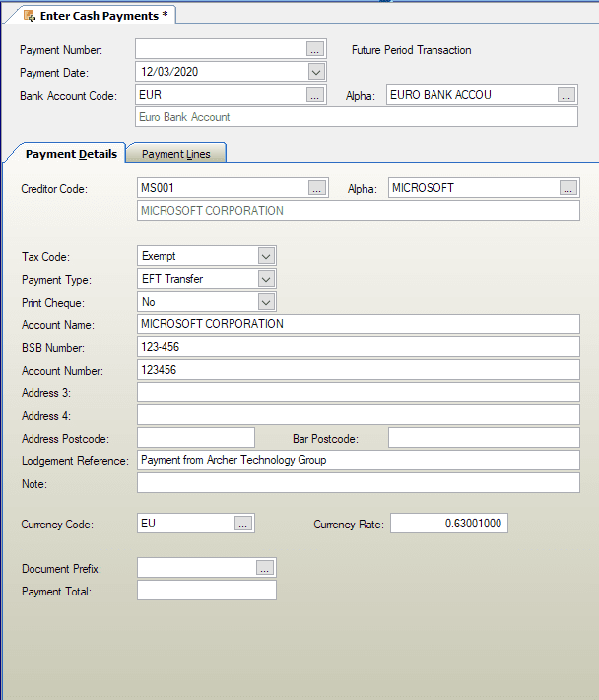Click the Future Period Transaction text
This screenshot has height=700, width=599.
[x=411, y=50]
